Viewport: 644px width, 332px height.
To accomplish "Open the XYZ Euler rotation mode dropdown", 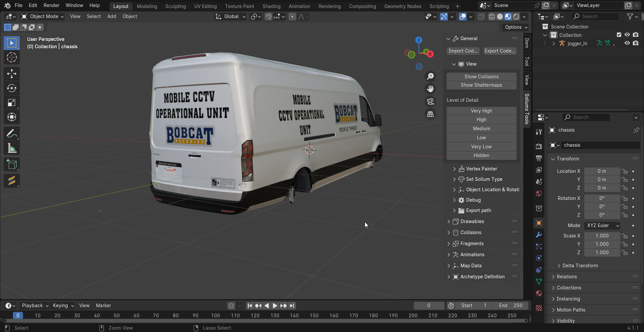I will [x=602, y=225].
